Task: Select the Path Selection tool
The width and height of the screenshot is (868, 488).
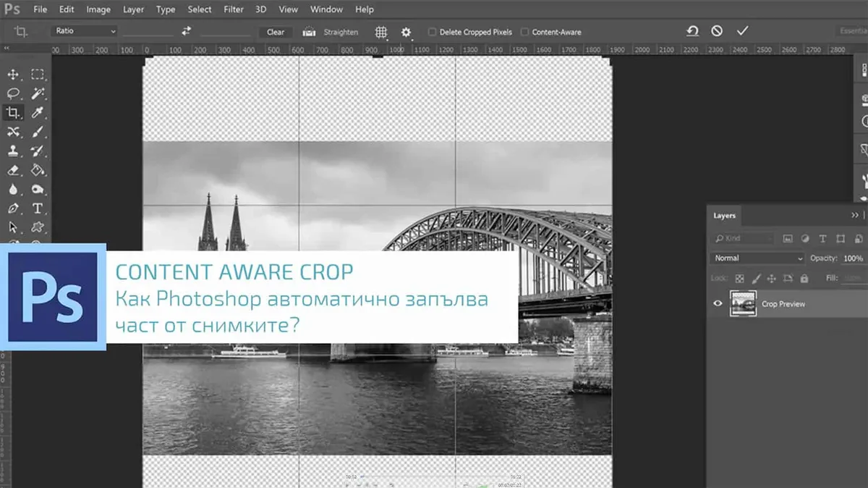Action: 13,228
